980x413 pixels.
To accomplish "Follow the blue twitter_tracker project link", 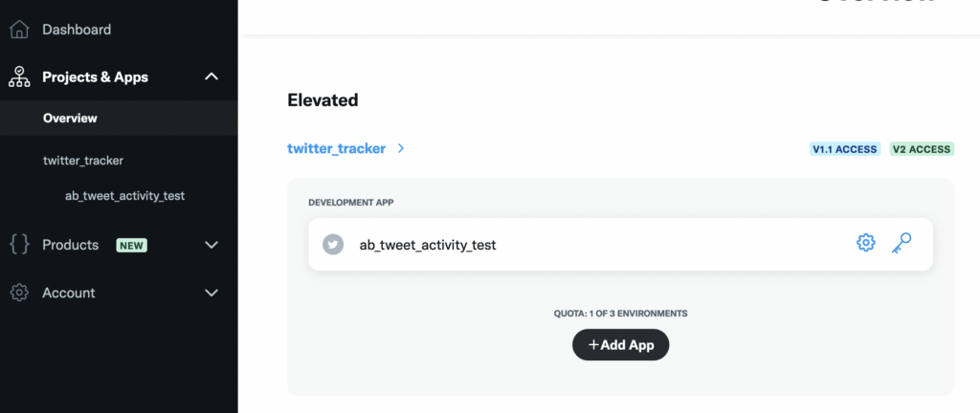I will [336, 149].
